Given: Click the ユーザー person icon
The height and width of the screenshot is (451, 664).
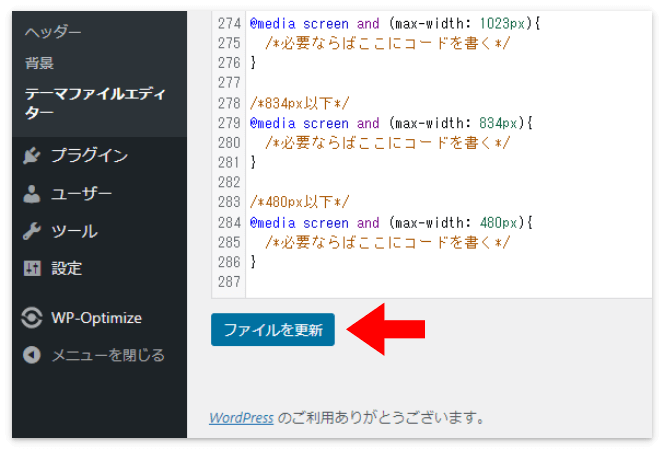Looking at the screenshot, I should click(32, 194).
